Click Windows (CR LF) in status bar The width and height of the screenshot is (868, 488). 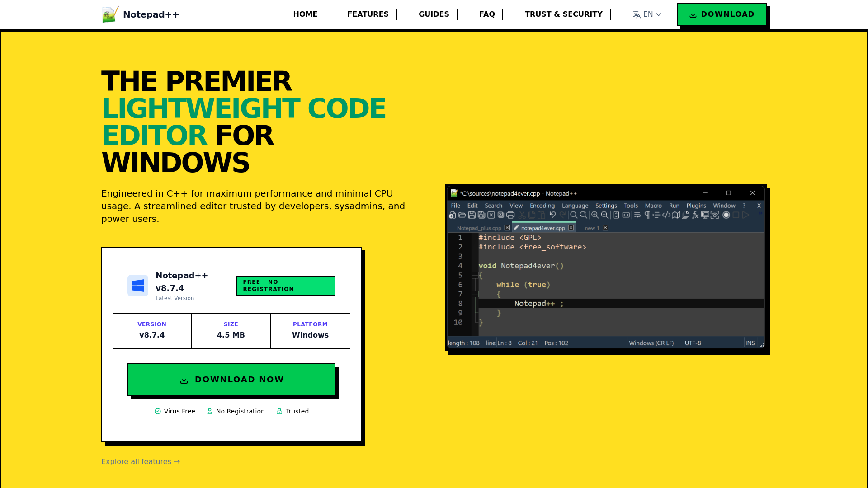(x=651, y=343)
